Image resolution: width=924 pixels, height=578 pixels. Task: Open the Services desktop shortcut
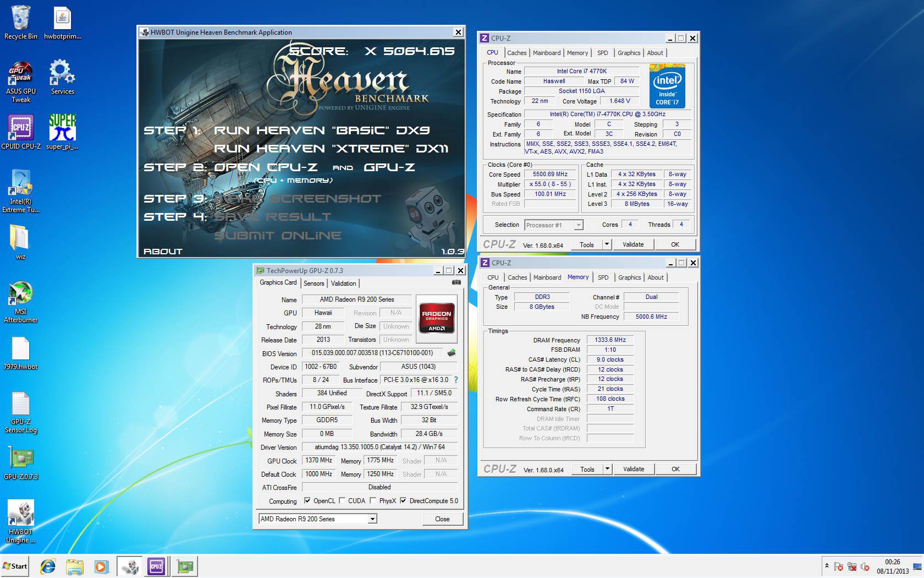pos(62,77)
